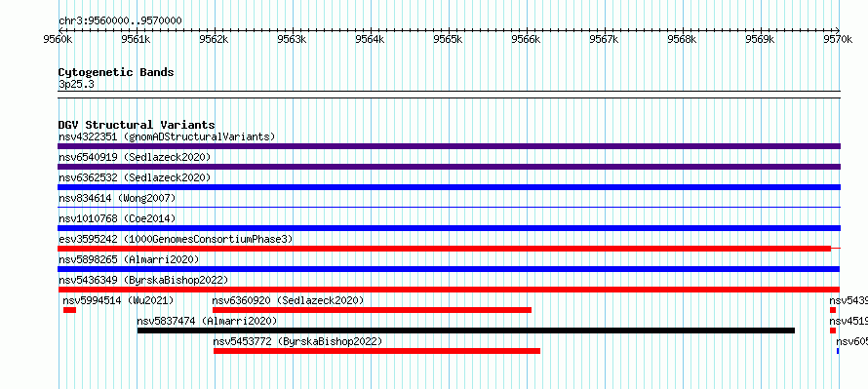Click the tiny blue bar under nsv605
The image size is (868, 389).
point(838,351)
